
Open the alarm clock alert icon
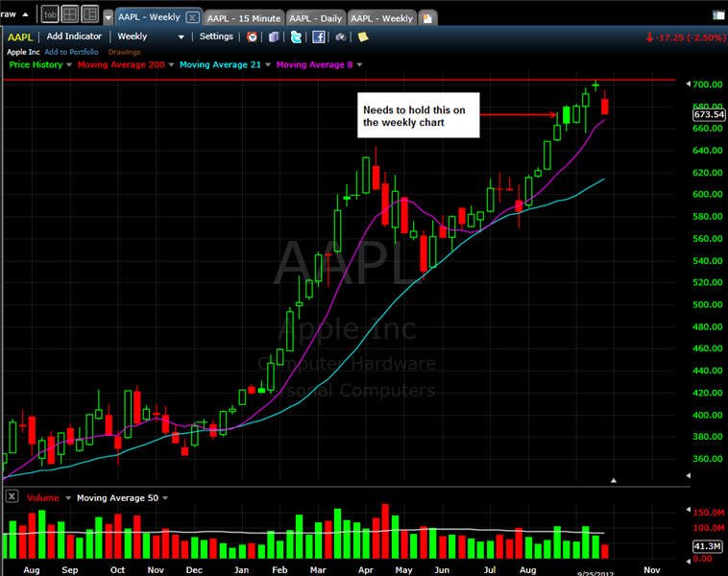click(x=252, y=37)
